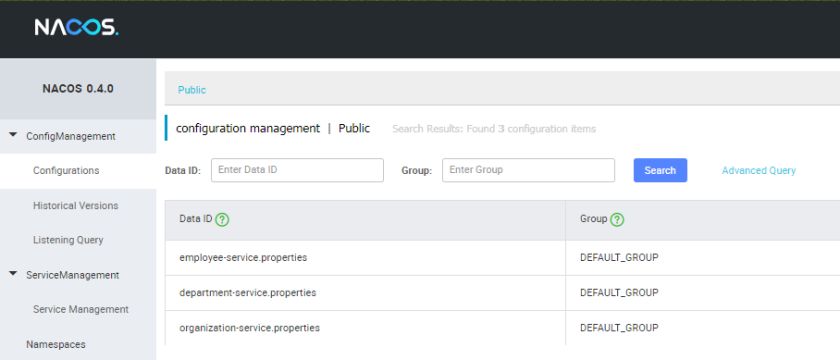Select employee-service.properties row
Viewport: 840px width, 360px height.
[x=502, y=258]
